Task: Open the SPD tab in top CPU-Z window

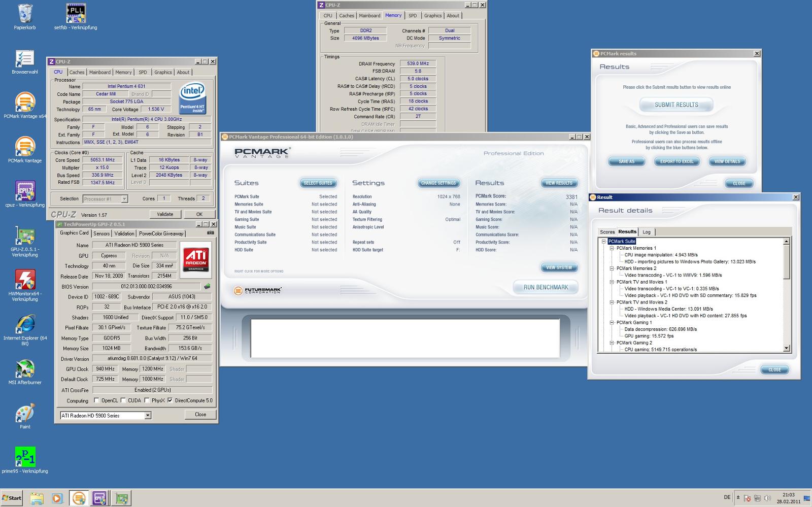Action: 413,16
